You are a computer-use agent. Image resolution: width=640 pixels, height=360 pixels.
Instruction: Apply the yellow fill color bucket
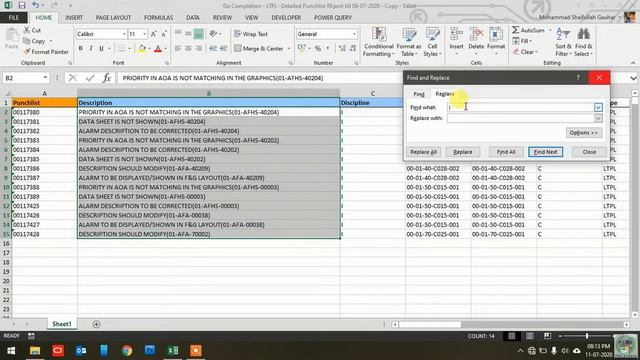pos(142,49)
